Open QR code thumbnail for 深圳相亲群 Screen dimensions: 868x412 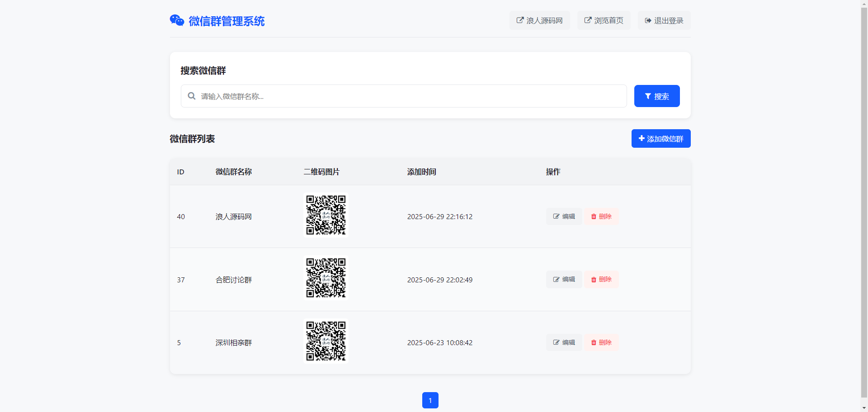(326, 341)
